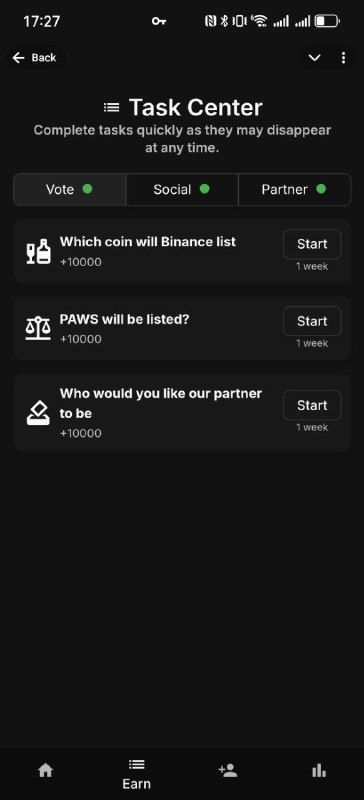Select the 'Which coin will Binance list' card
The image size is (364, 800).
click(182, 251)
